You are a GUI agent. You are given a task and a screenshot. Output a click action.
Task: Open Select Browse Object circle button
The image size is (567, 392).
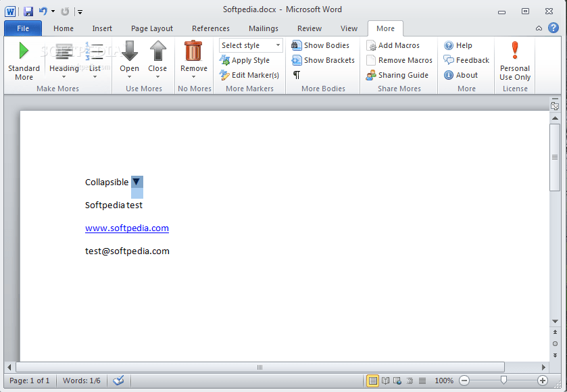pyautogui.click(x=555, y=343)
